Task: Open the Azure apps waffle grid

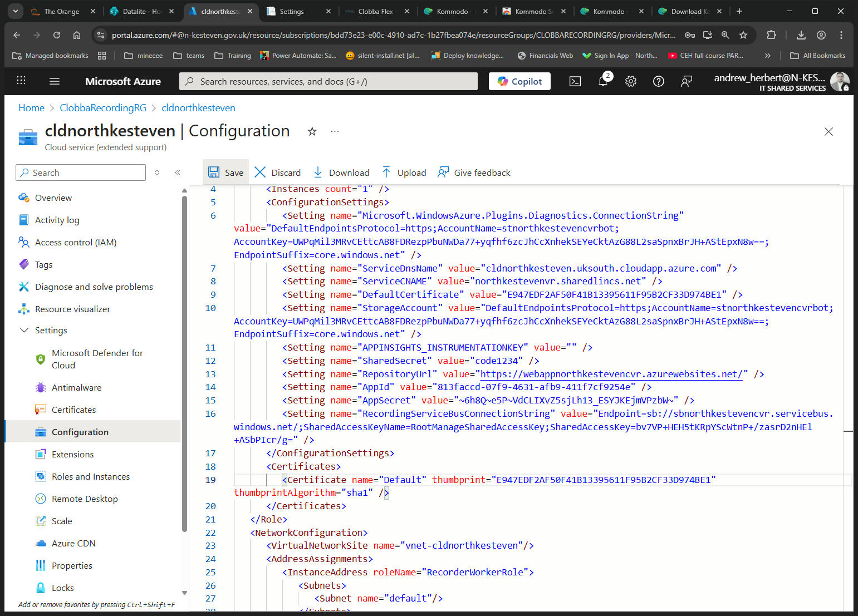Action: tap(21, 81)
